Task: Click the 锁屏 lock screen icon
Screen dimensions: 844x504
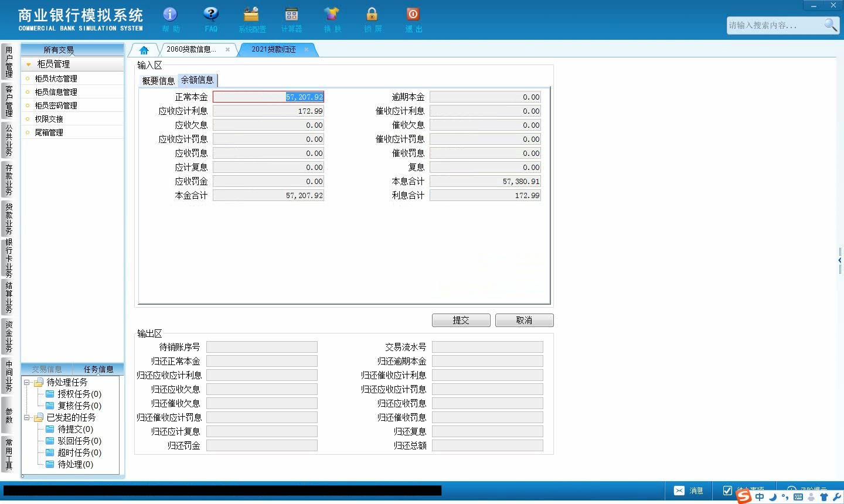Action: [x=372, y=14]
